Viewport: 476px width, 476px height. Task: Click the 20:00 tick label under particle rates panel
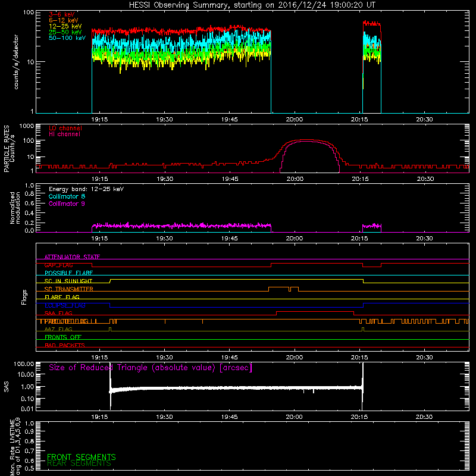click(295, 179)
